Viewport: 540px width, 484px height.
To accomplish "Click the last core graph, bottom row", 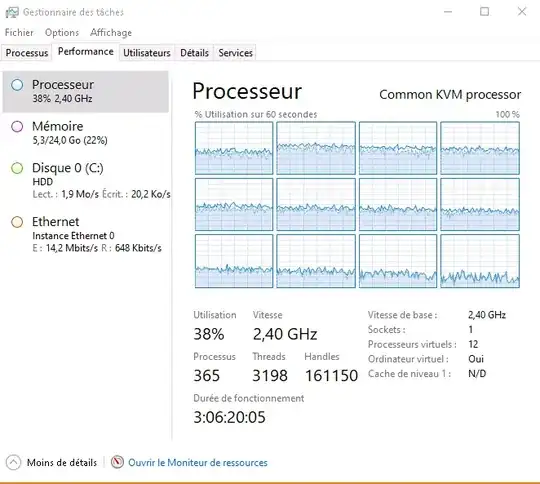I will click(480, 261).
